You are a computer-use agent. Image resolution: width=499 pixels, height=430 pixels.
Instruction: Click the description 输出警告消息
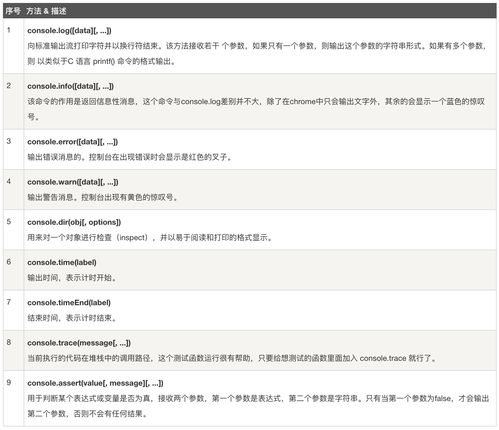(x=103, y=198)
